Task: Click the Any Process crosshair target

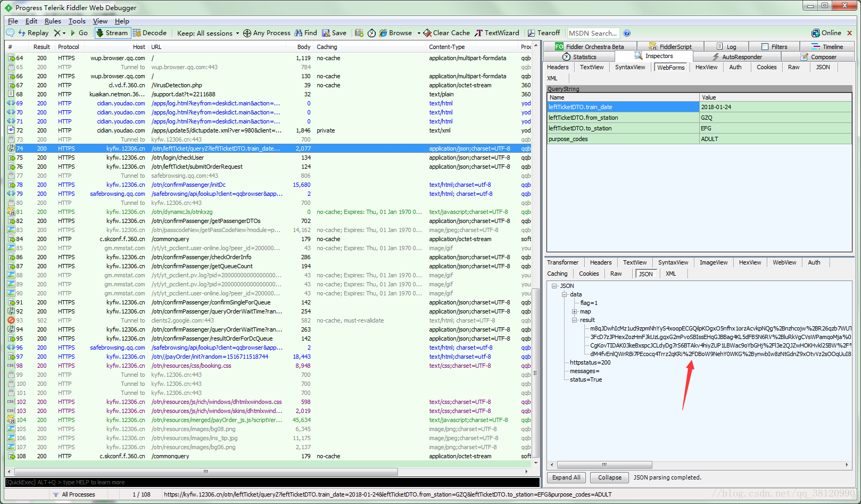Action: 267,33
